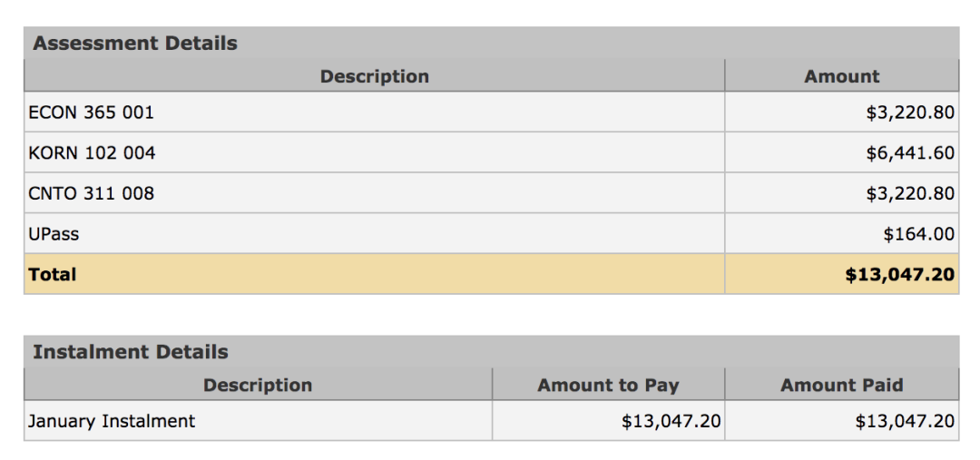Image resolution: width=980 pixels, height=460 pixels.
Task: Click the $164.00 UPass amount
Action: (x=918, y=234)
